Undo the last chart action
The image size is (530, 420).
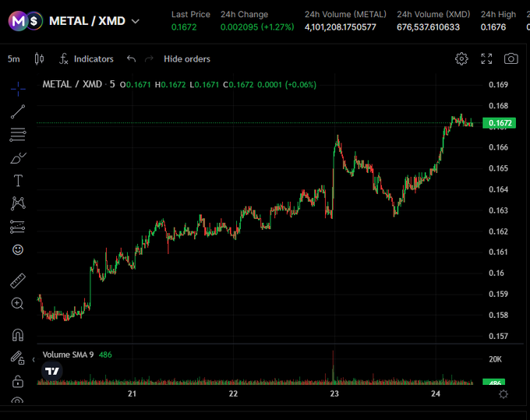pyautogui.click(x=131, y=58)
